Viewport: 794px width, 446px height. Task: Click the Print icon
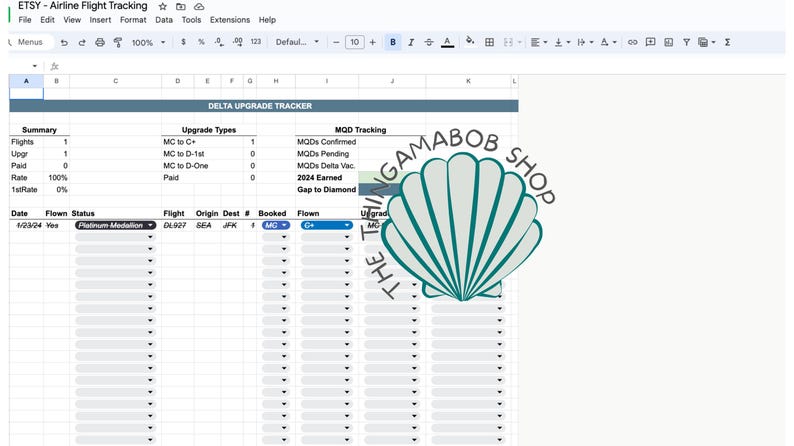pyautogui.click(x=100, y=43)
